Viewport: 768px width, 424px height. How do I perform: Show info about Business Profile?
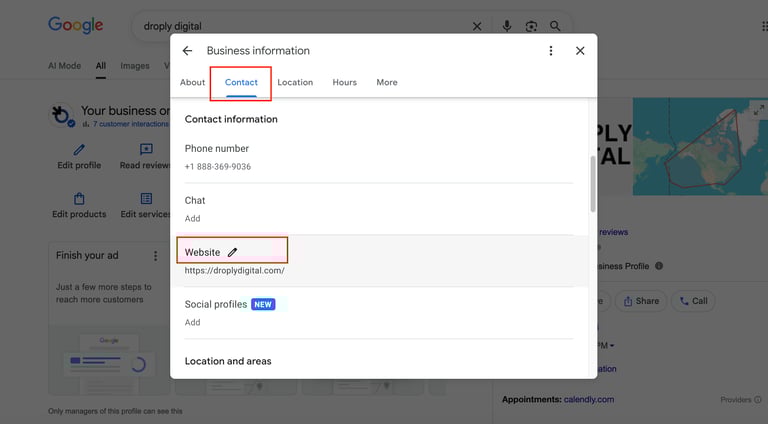pos(659,266)
